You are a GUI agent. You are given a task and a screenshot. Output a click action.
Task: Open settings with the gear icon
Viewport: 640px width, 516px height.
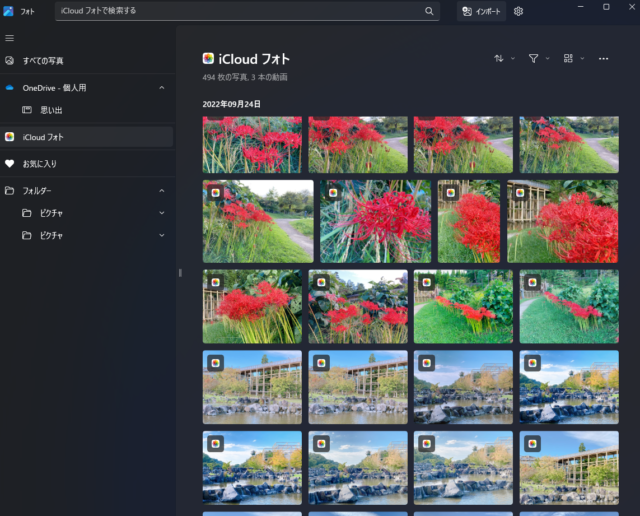pos(518,11)
